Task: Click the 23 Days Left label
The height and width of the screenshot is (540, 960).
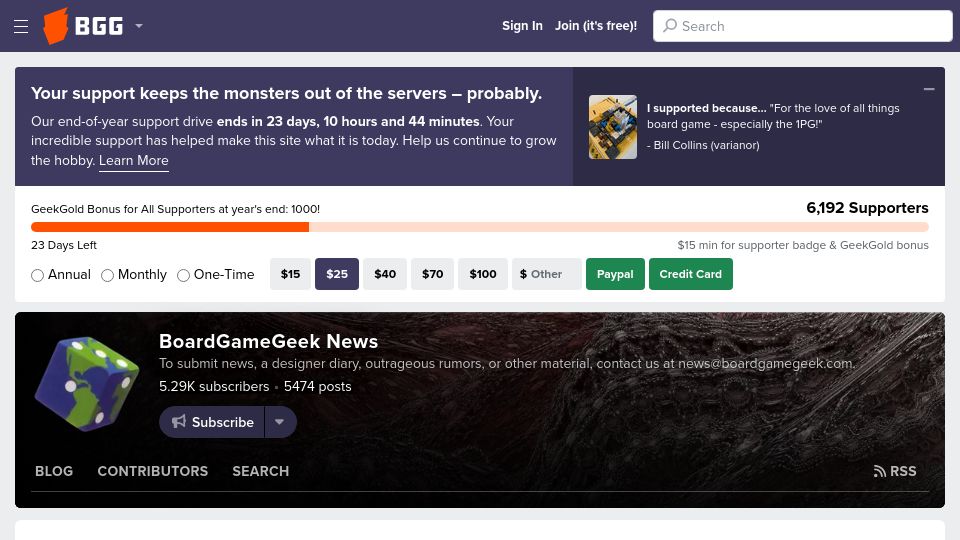Action: [x=64, y=245]
